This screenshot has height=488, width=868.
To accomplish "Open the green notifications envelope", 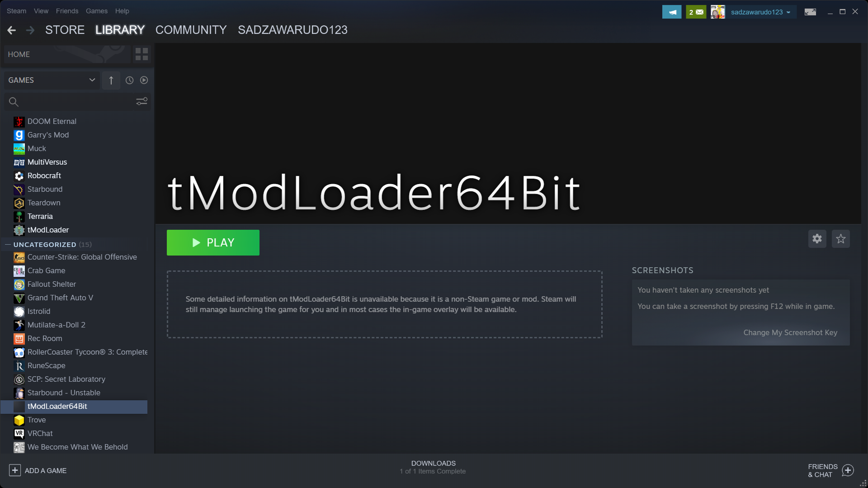I will pos(696,12).
